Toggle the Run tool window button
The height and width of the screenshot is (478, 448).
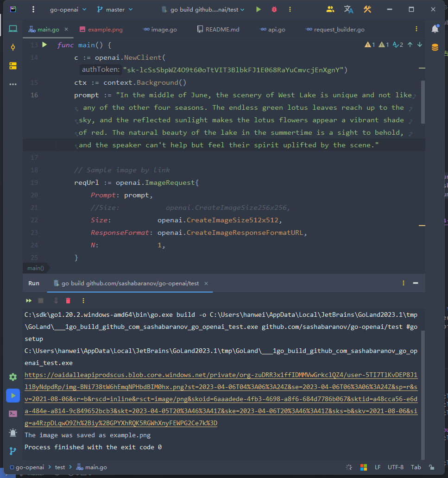pyautogui.click(x=13, y=396)
